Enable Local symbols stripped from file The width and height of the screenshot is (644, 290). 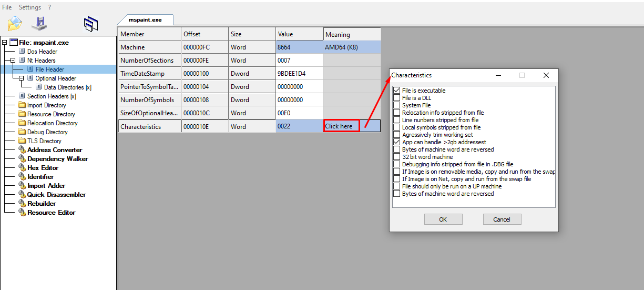(x=397, y=127)
